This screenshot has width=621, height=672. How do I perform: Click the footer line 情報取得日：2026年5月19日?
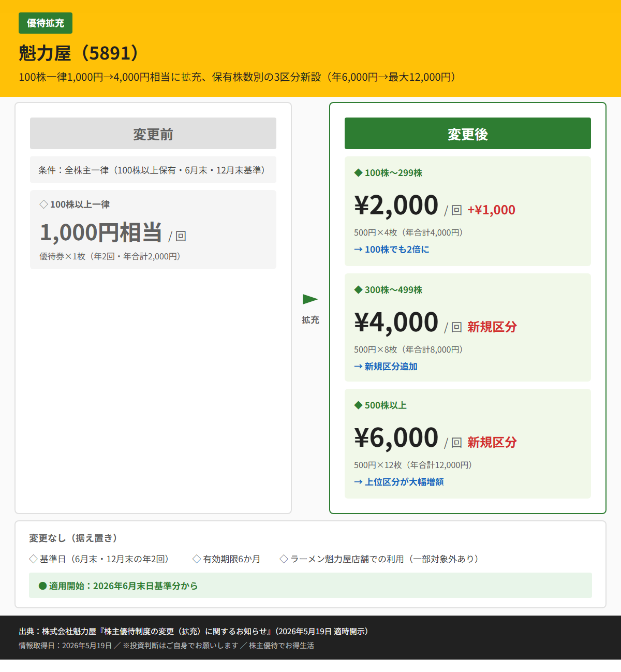click(x=166, y=646)
